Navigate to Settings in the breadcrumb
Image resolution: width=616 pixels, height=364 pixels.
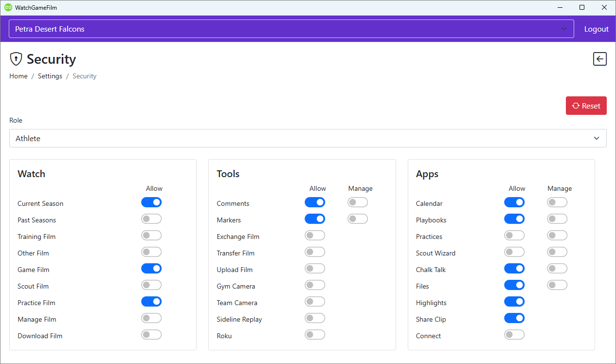click(x=50, y=76)
